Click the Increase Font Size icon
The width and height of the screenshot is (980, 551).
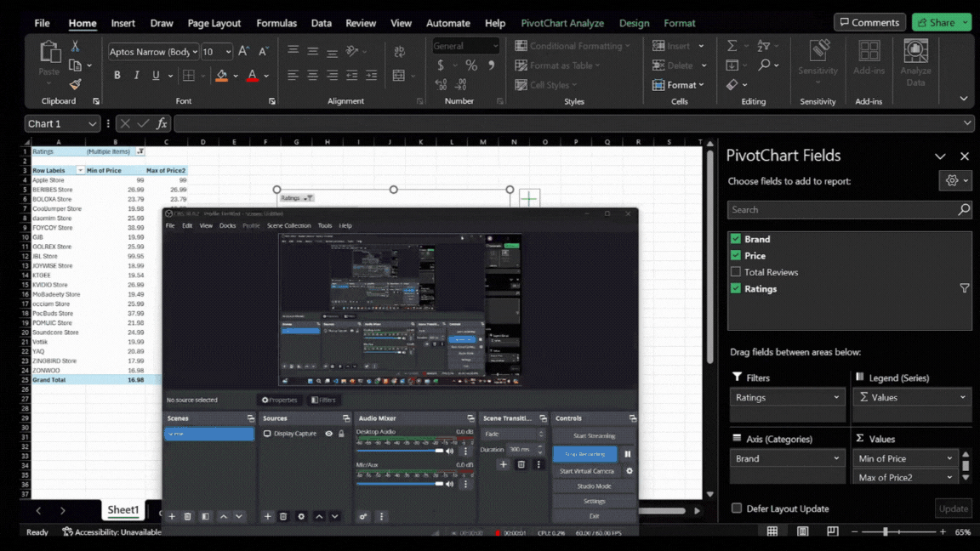pyautogui.click(x=244, y=51)
